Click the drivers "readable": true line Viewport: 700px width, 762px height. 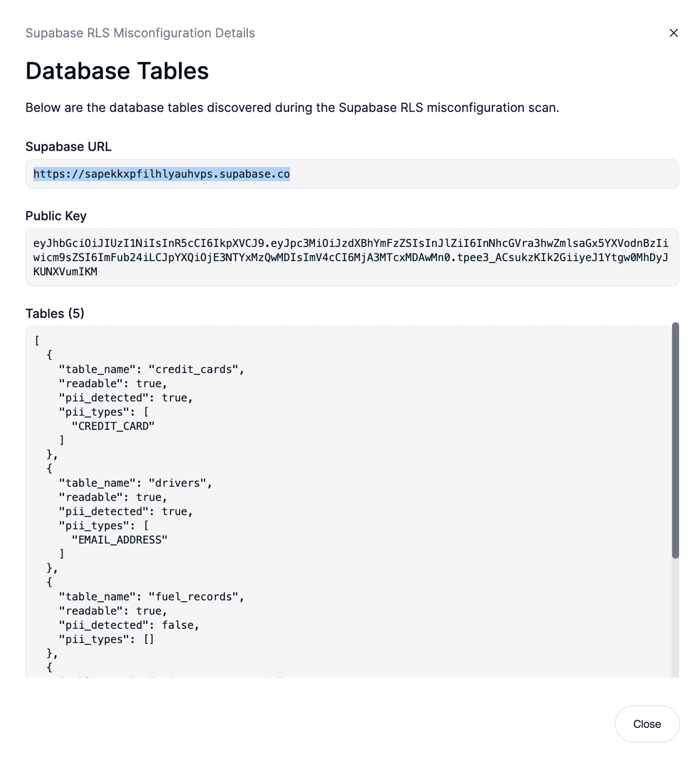click(x=113, y=497)
